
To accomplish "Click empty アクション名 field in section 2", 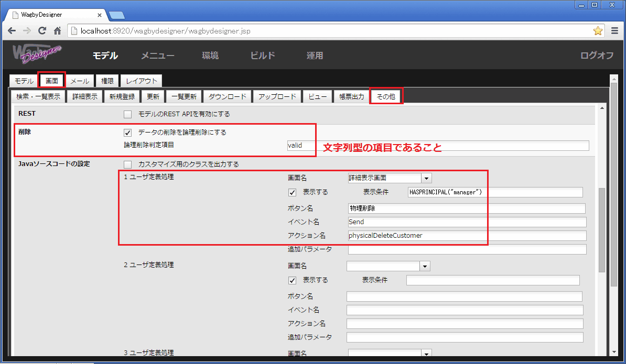I will coord(465,323).
